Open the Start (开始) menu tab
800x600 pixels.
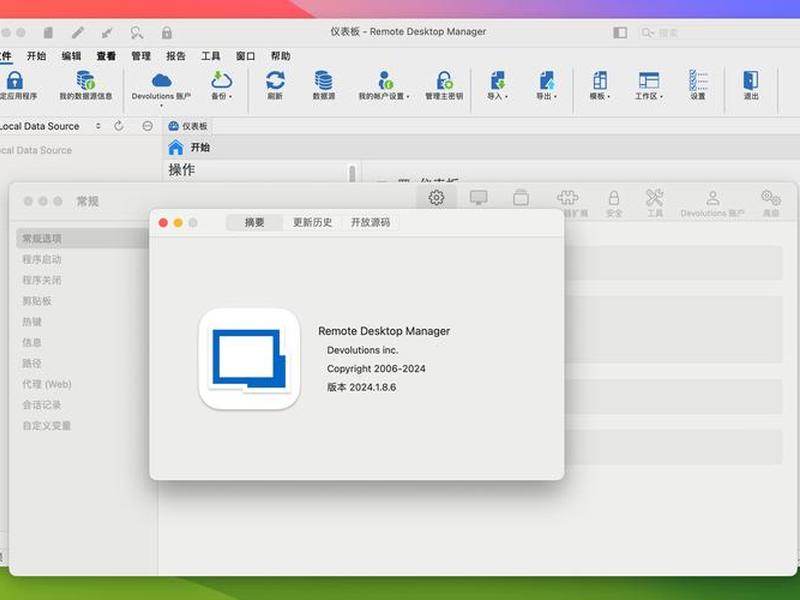[36, 56]
